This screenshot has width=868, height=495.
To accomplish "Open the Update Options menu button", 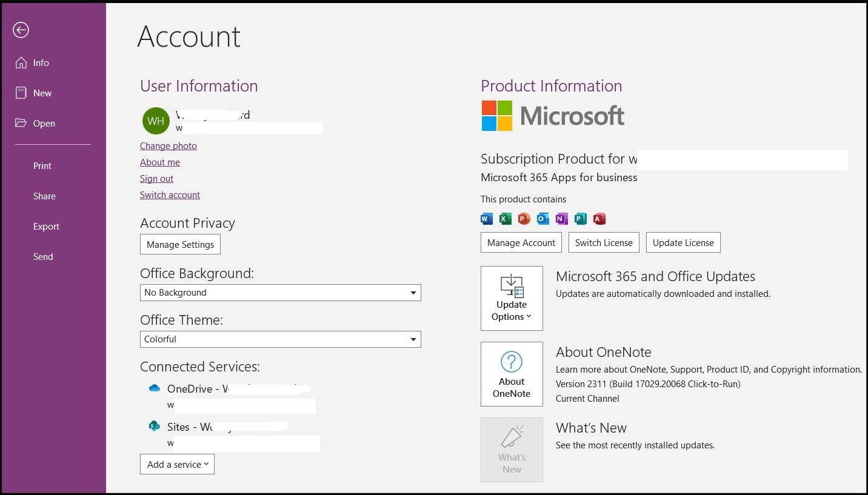I will point(512,298).
